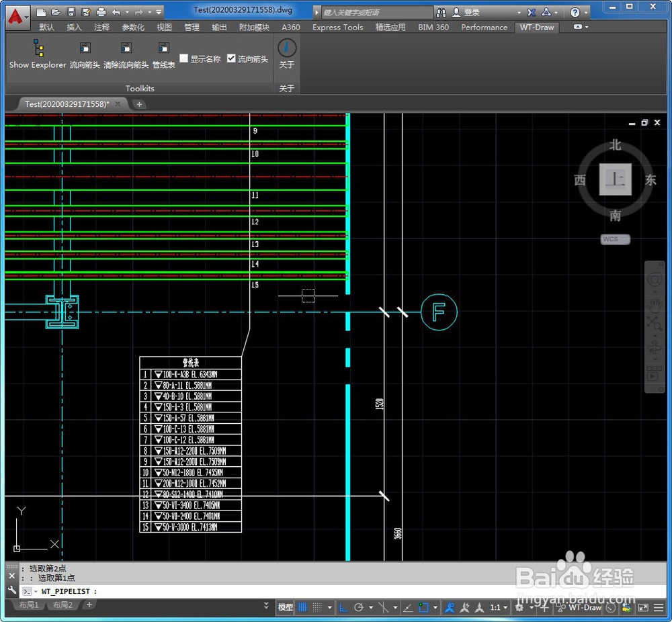Save the drawing with the floppy disk icon
672x622 pixels.
(x=71, y=12)
